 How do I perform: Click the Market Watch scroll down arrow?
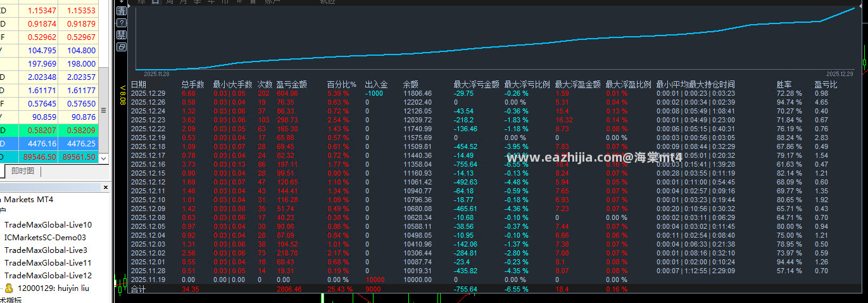(104, 158)
